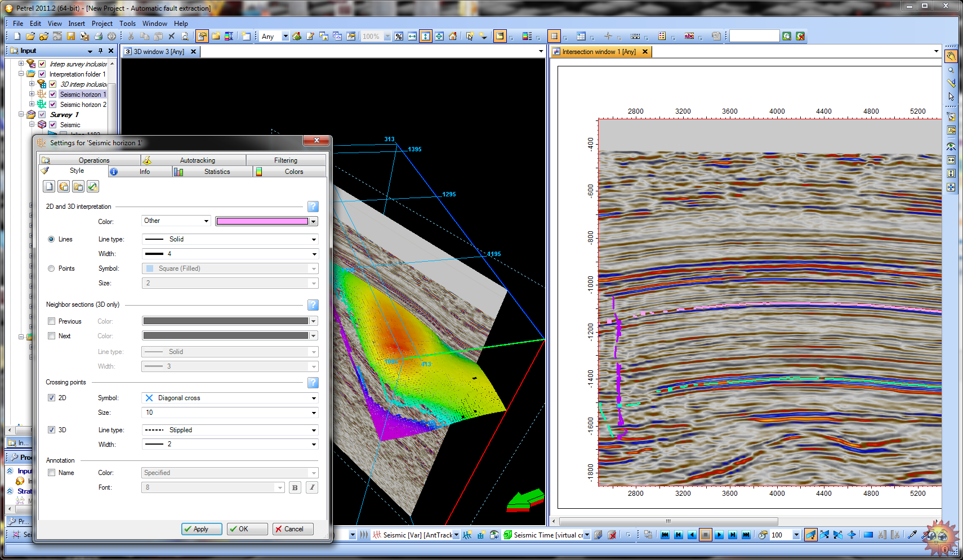Click the play forward button in bottom player
The width and height of the screenshot is (963, 560).
(719, 535)
